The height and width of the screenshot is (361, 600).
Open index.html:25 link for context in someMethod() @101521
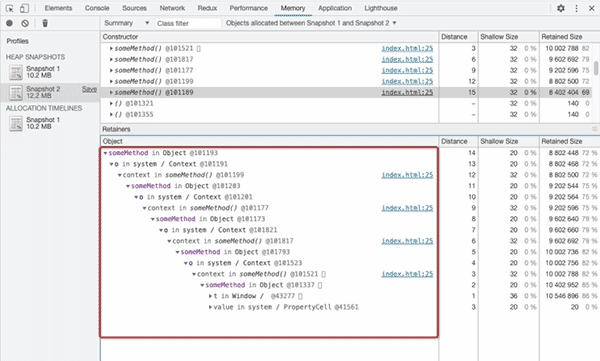(x=407, y=274)
